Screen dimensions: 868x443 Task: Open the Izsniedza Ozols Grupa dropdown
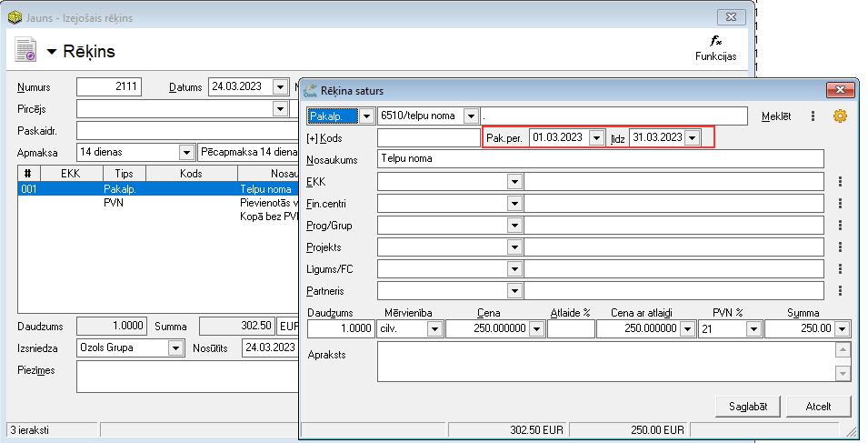[x=176, y=348]
